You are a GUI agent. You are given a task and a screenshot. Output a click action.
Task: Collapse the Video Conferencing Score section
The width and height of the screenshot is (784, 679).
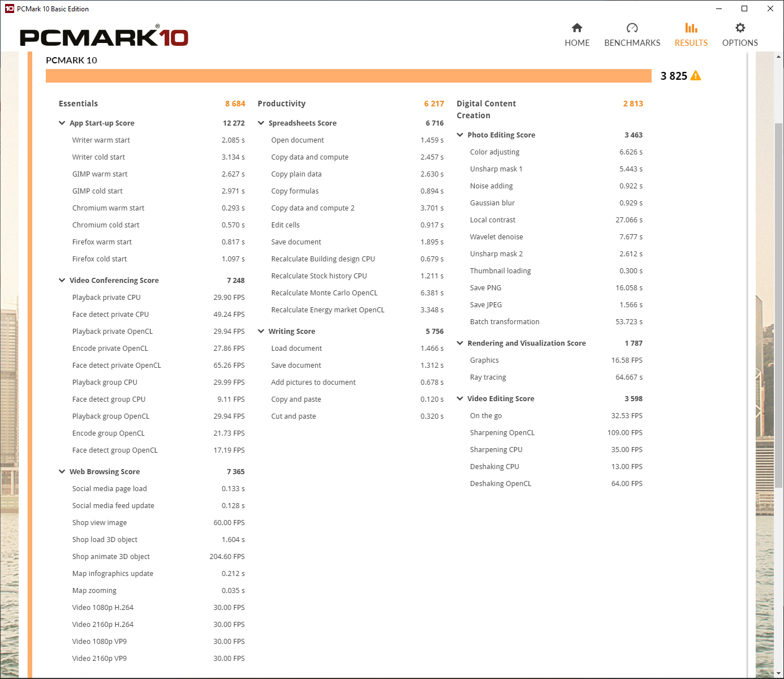tap(62, 280)
